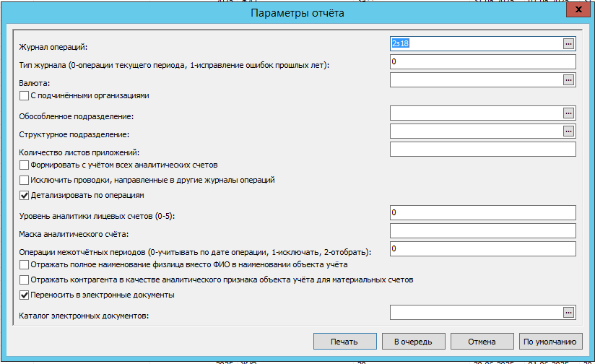The image size is (595, 364).
Task: Enable С подчинёнными организациями checkbox
Action: [25, 95]
